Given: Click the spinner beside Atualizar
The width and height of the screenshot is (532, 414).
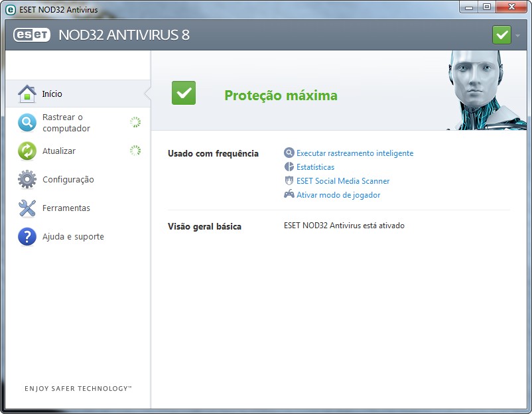Looking at the screenshot, I should (135, 151).
